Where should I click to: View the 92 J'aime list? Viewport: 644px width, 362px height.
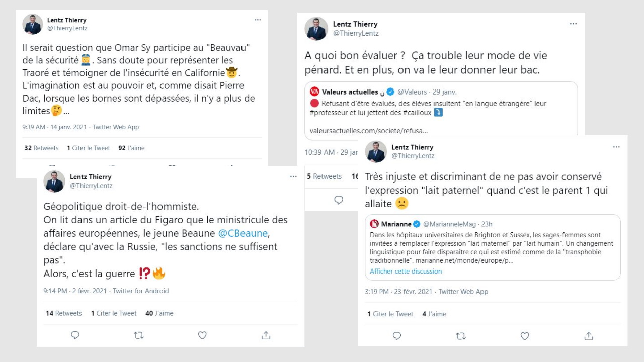131,148
